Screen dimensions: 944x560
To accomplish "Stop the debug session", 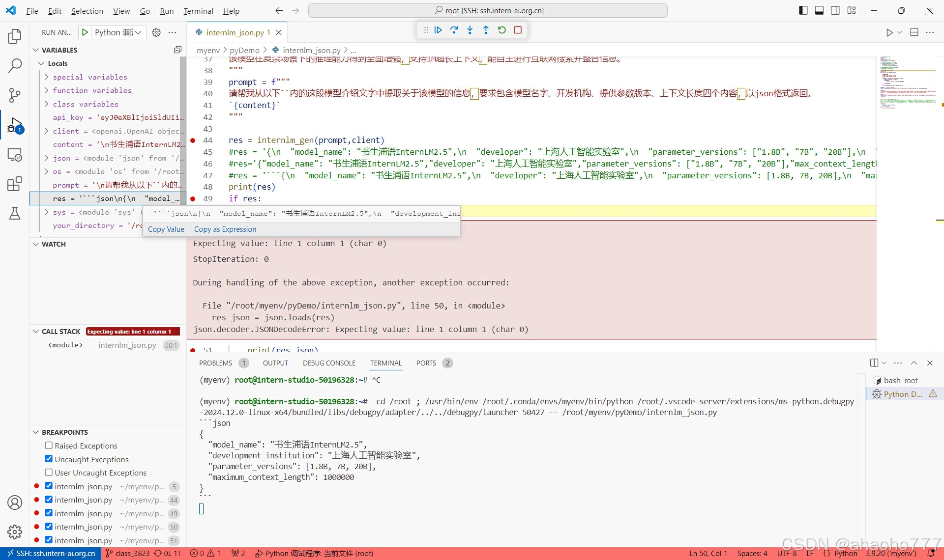I will tap(518, 30).
